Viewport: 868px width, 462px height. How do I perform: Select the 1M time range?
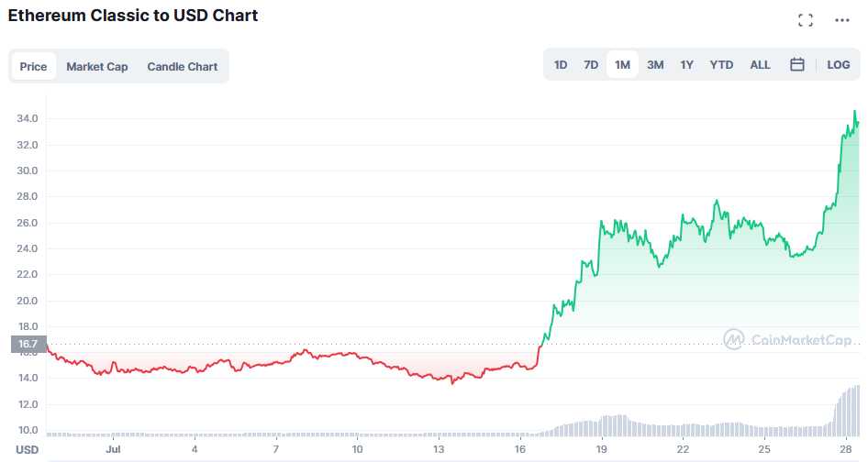click(623, 65)
